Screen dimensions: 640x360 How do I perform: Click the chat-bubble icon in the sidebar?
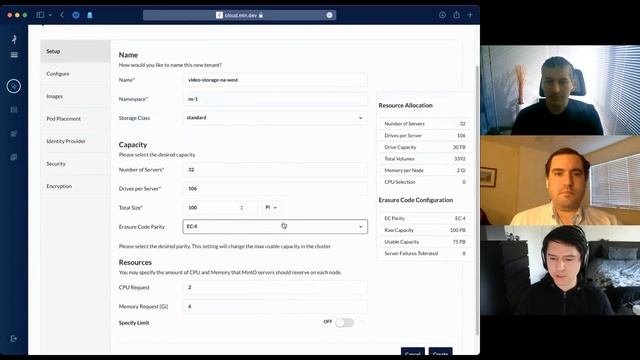coord(14,157)
